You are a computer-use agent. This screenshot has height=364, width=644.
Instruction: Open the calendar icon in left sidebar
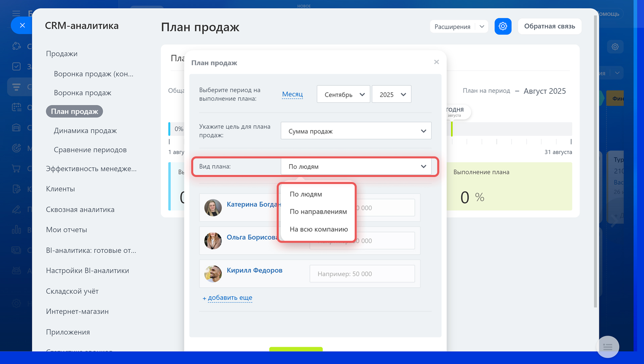click(16, 107)
